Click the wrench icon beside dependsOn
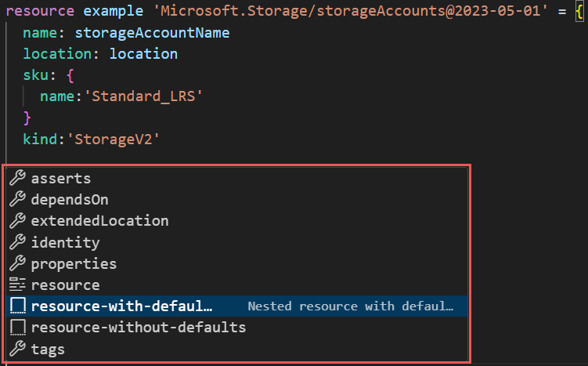The height and width of the screenshot is (366, 588). (x=16, y=200)
